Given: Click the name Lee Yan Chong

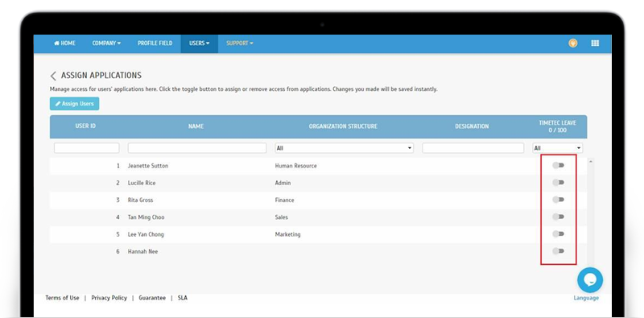Looking at the screenshot, I should [146, 234].
